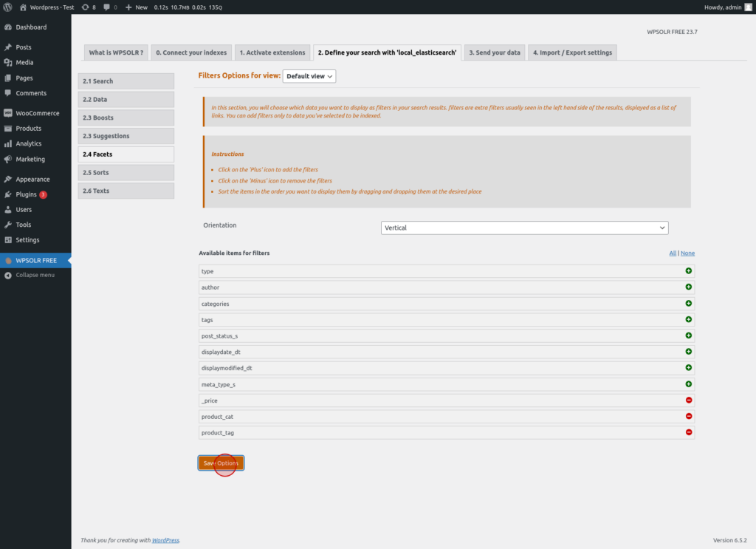Select the '2. Define your search' tab
The height and width of the screenshot is (549, 756).
pyautogui.click(x=387, y=52)
